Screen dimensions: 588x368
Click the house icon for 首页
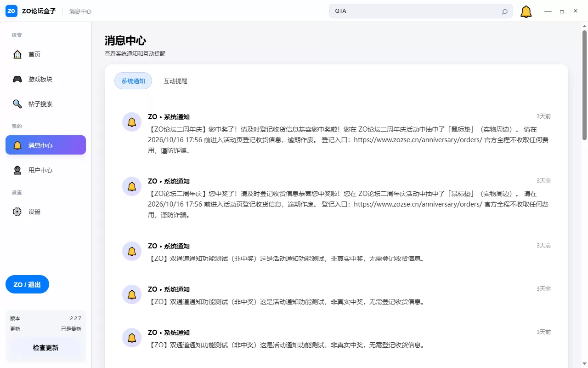pos(17,54)
